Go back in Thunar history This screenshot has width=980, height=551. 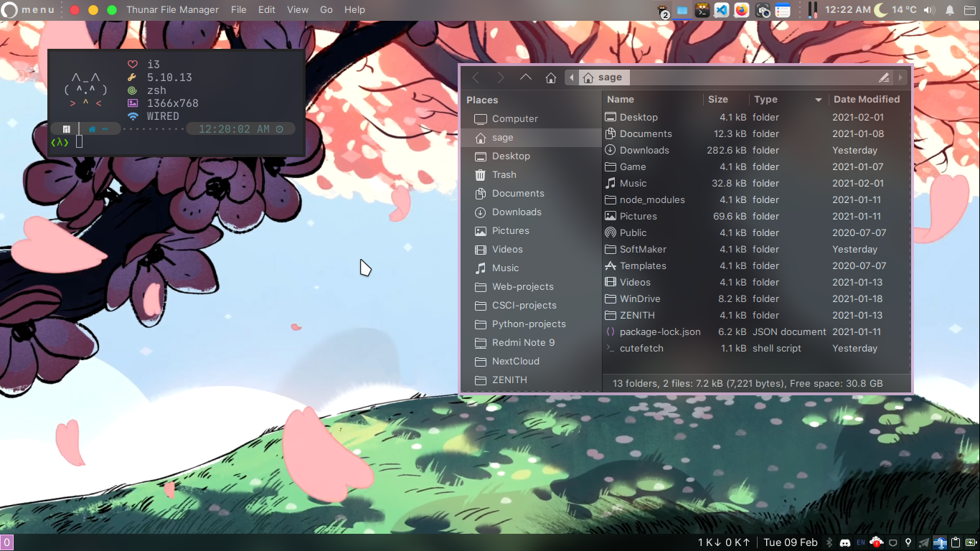pyautogui.click(x=476, y=77)
